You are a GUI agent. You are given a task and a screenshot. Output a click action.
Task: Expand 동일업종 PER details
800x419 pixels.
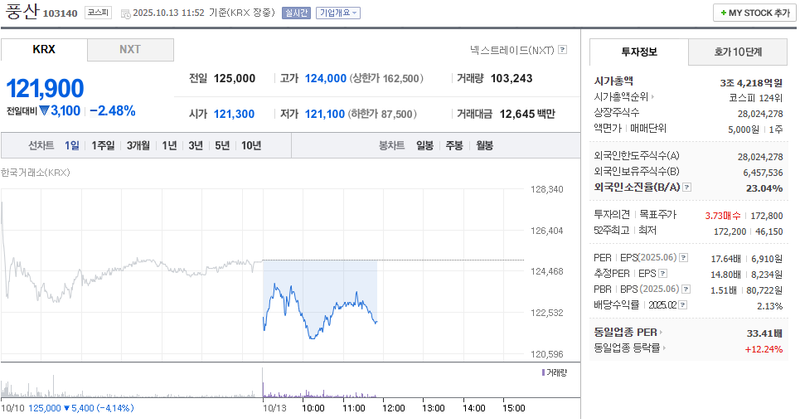point(662,333)
